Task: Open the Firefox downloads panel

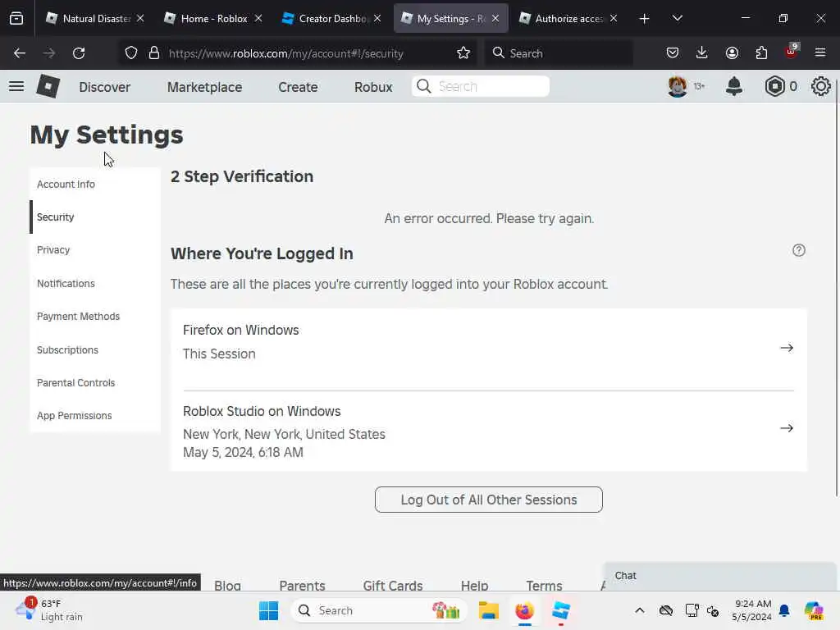Action: point(702,53)
